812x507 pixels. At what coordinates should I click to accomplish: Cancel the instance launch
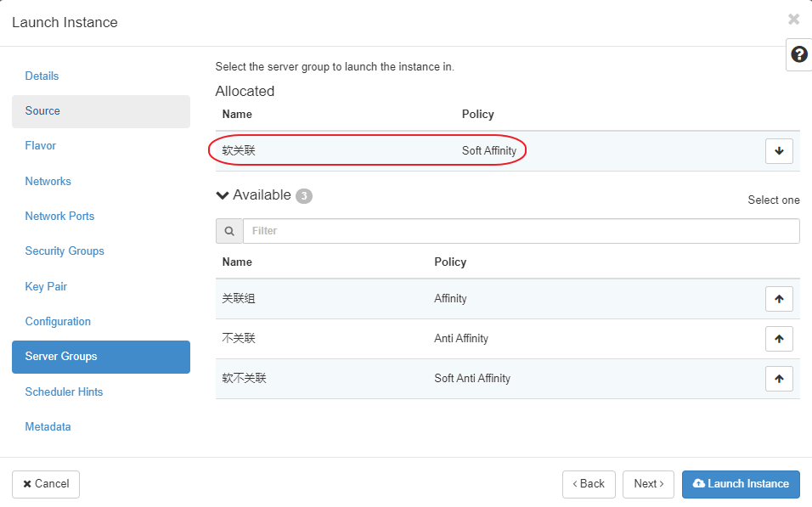[46, 484]
